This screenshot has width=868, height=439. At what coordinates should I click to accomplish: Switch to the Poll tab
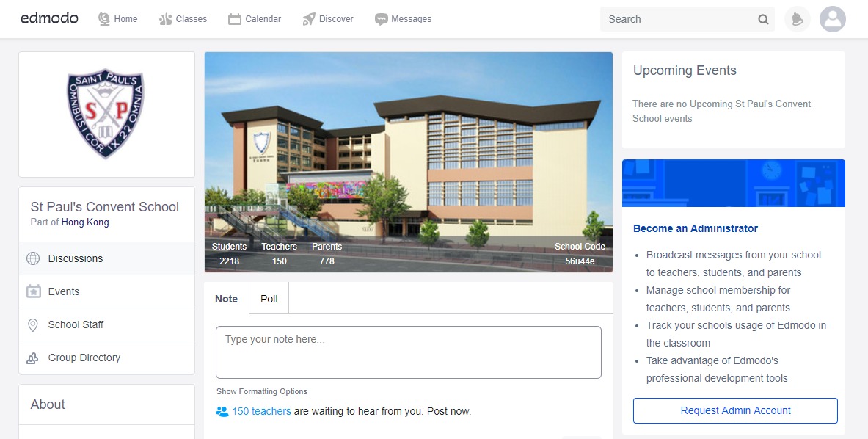tap(269, 298)
